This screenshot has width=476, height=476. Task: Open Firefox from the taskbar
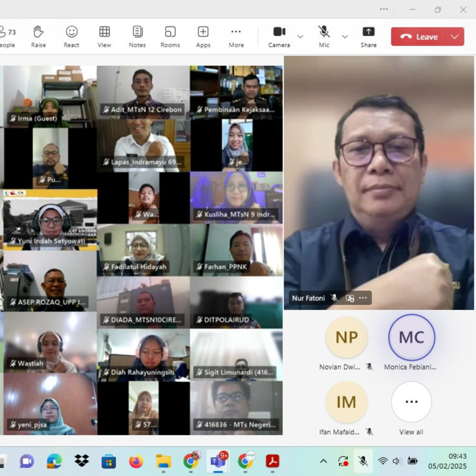pyautogui.click(x=136, y=461)
